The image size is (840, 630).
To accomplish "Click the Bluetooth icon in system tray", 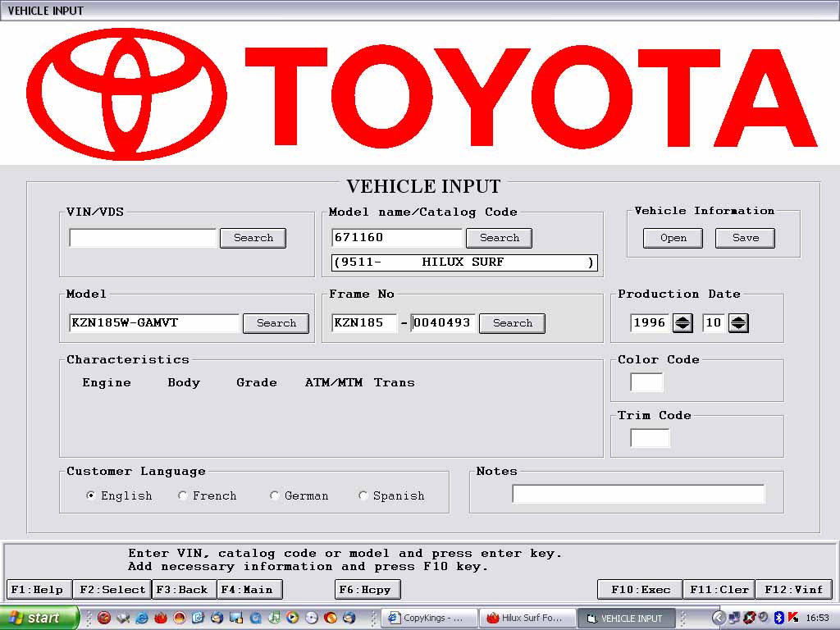I will (x=778, y=618).
